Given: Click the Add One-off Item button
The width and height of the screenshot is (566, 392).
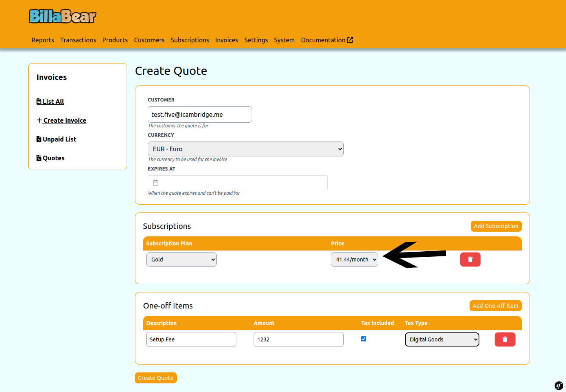Looking at the screenshot, I should point(495,306).
